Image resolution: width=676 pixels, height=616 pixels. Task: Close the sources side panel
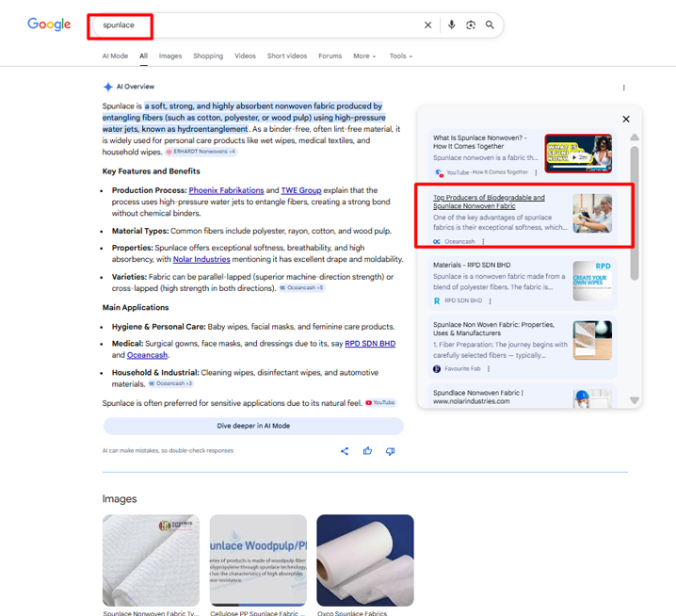pyautogui.click(x=626, y=119)
